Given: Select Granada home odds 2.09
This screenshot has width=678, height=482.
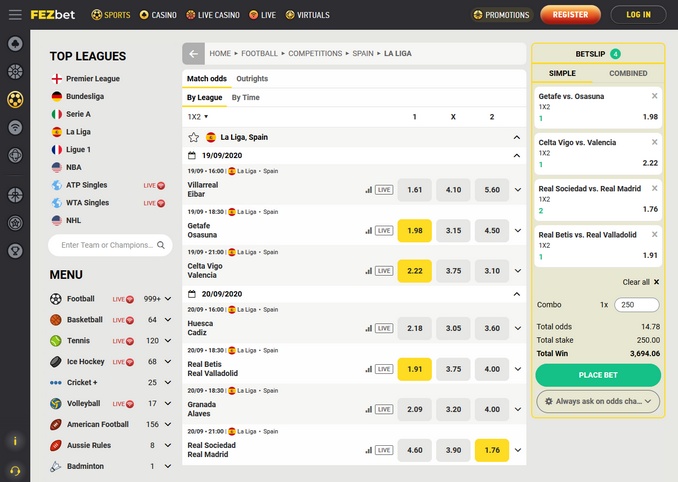Looking at the screenshot, I should 415,409.
